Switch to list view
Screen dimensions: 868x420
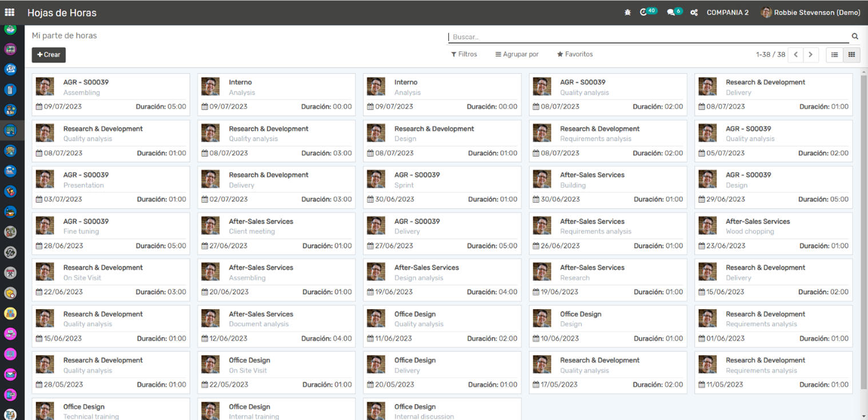(835, 55)
